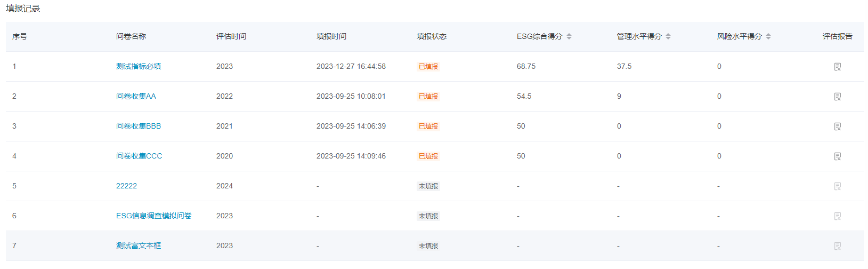Click the 填报状态 column header
The image size is (868, 269).
coord(432,36)
